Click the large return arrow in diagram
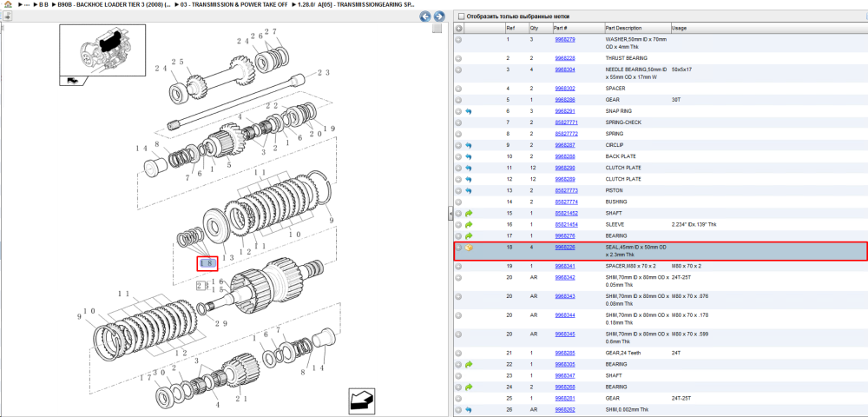 pyautogui.click(x=362, y=400)
